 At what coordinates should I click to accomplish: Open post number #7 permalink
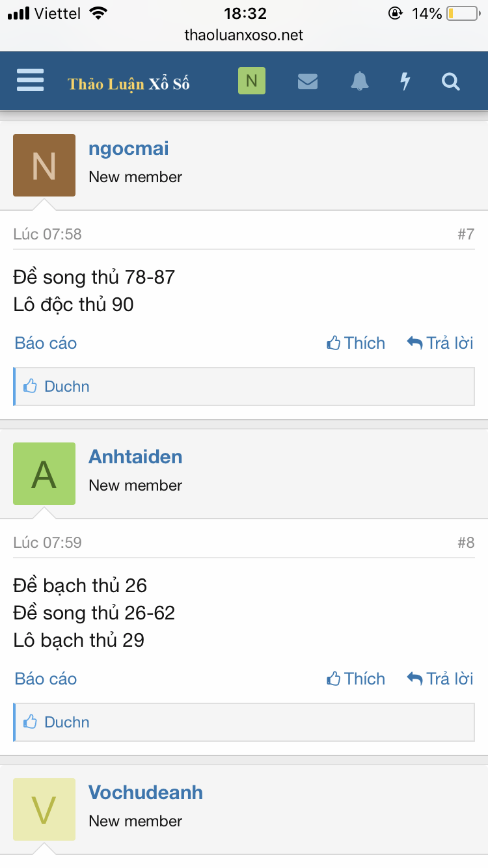coord(465,234)
